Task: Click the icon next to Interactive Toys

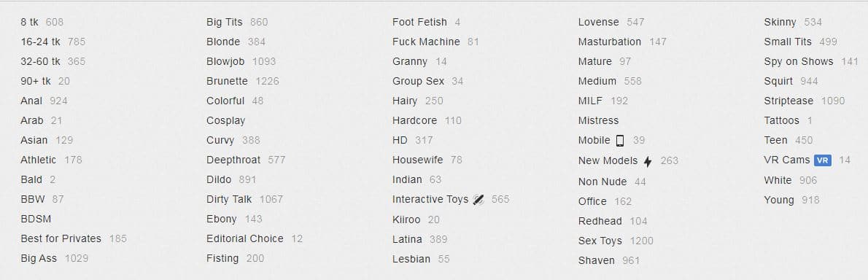Action: [x=478, y=200]
